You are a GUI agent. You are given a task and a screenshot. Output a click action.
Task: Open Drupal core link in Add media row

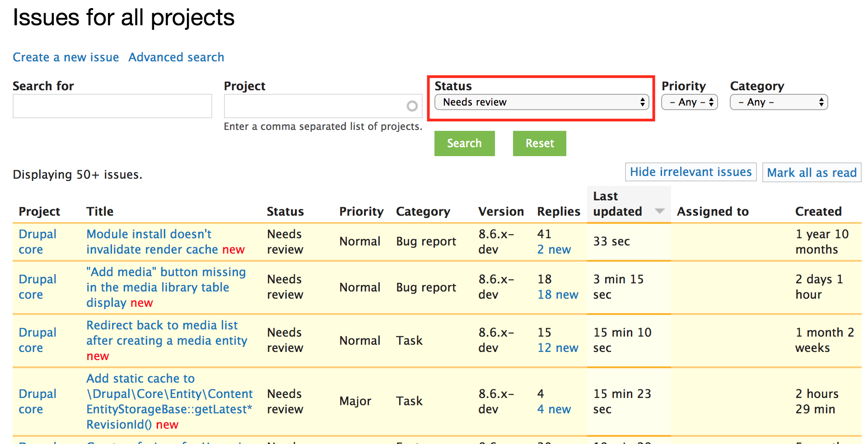pos(37,287)
